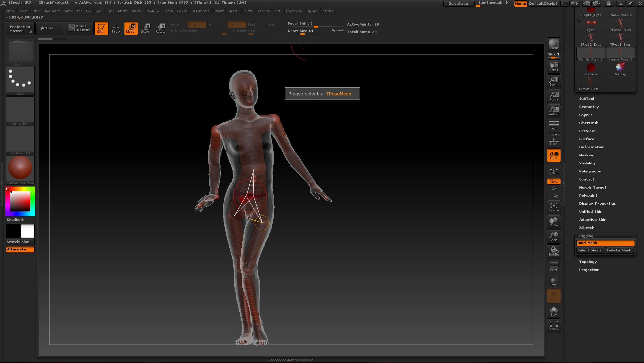Screen dimensions: 644x363
Task: Click the QuickSave button
Action: tap(458, 4)
